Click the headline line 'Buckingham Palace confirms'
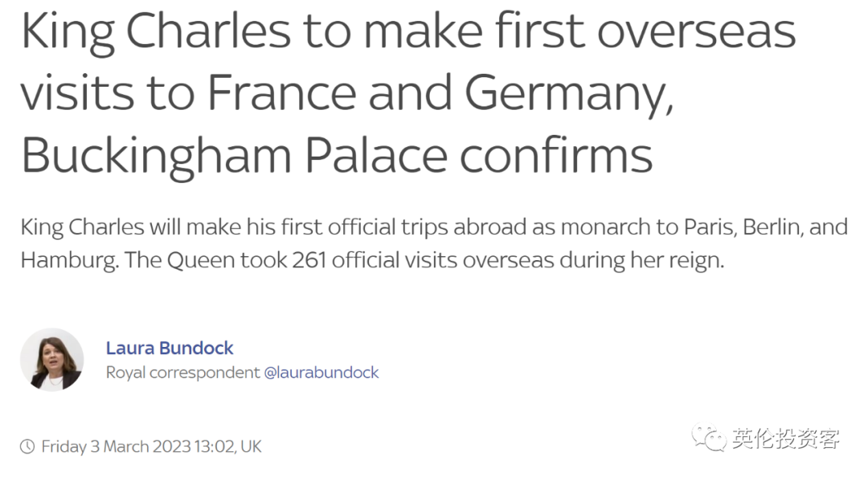 coord(337,157)
